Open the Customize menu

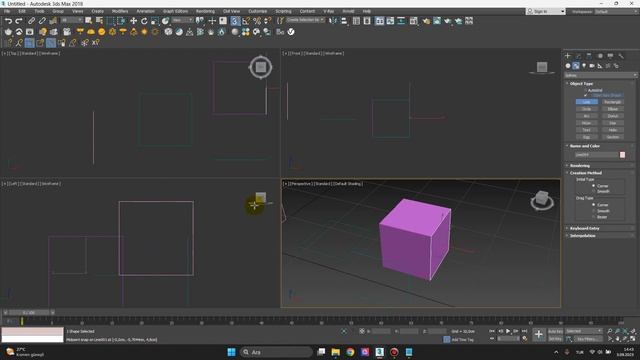pyautogui.click(x=258, y=11)
